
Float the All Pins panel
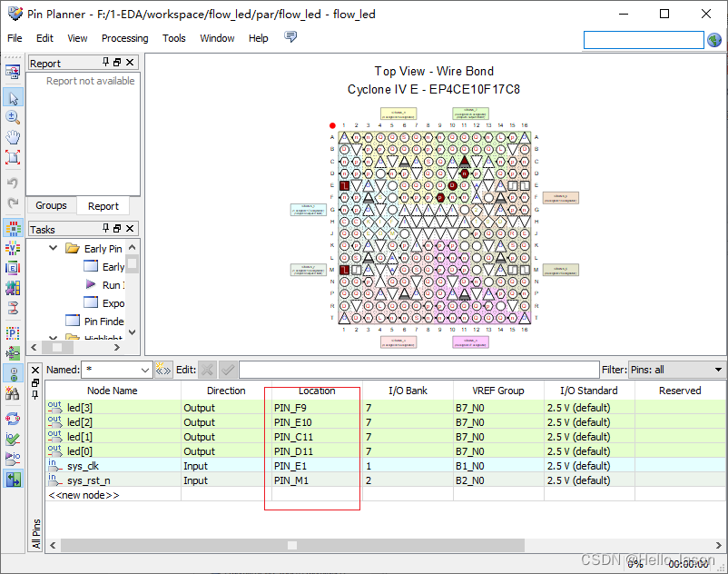(x=35, y=382)
